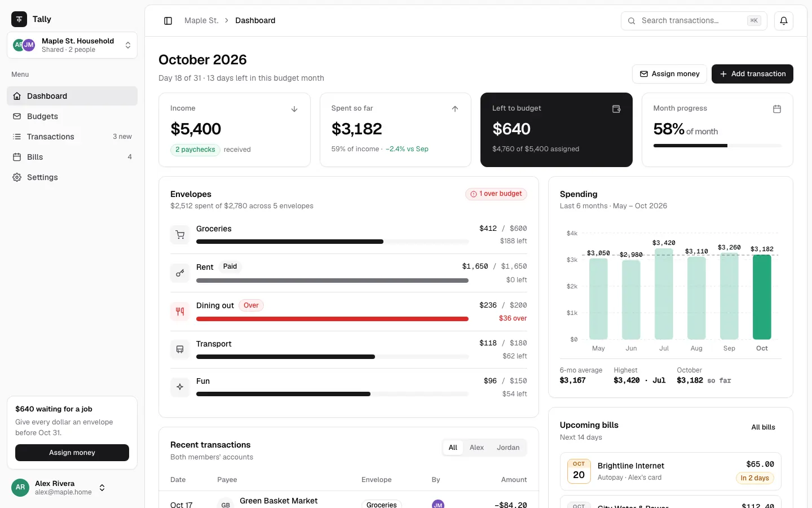Click the $3,167 6-mo average value

coord(572,380)
